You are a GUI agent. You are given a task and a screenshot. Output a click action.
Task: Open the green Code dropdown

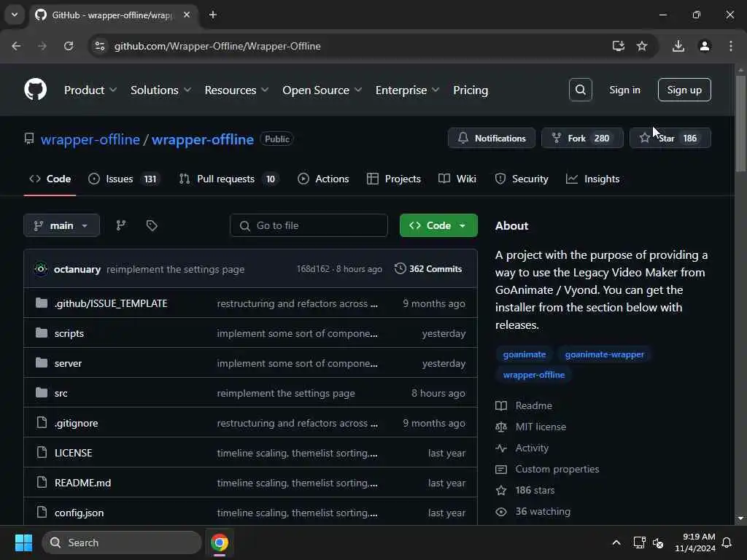(x=438, y=225)
